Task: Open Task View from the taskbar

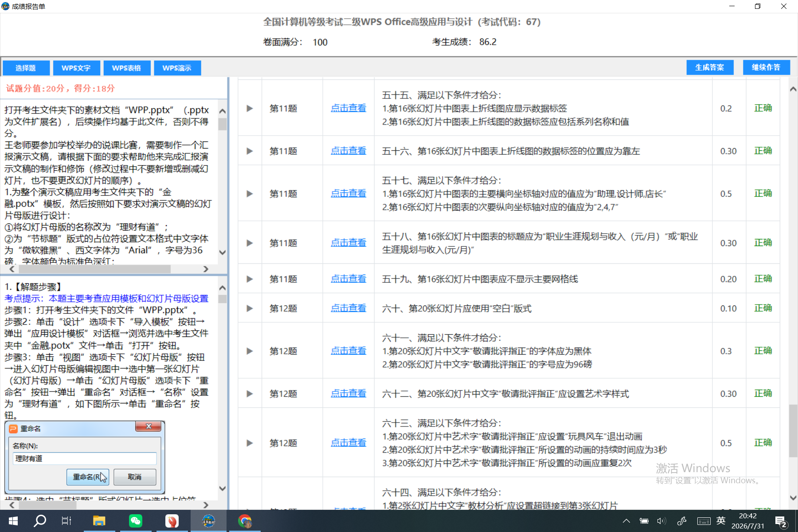Action: [66, 521]
